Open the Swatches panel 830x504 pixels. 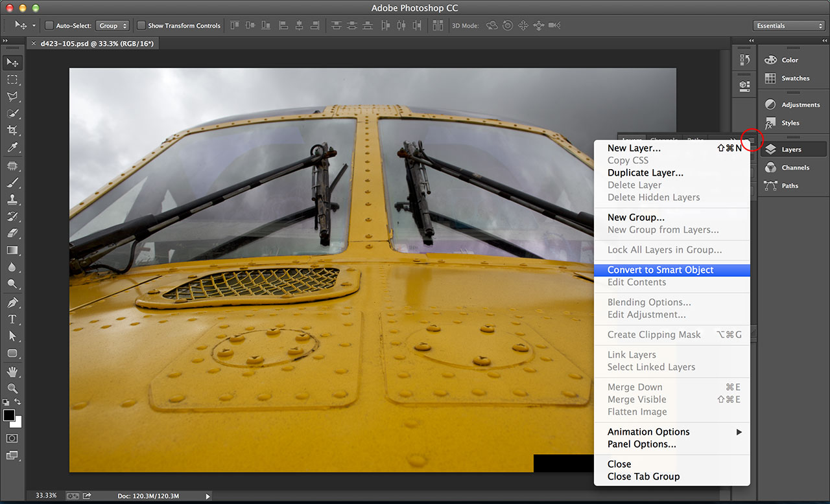(795, 78)
